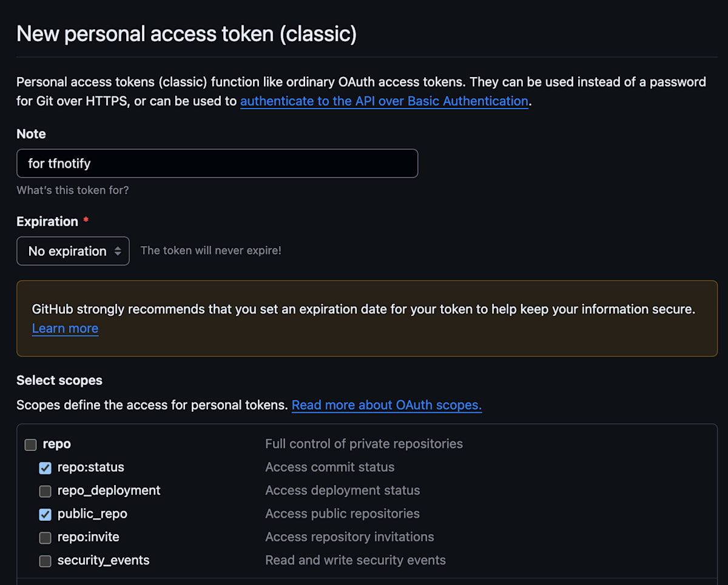Enable the repo_deployment checkbox
Image resolution: width=728 pixels, height=585 pixels.
(45, 491)
